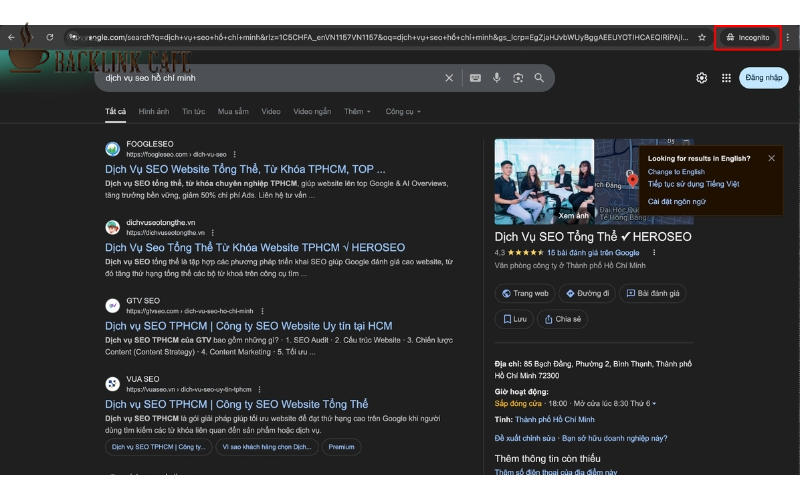
Task: Click Đề xuất chỉnh sửa link
Action: click(x=525, y=438)
